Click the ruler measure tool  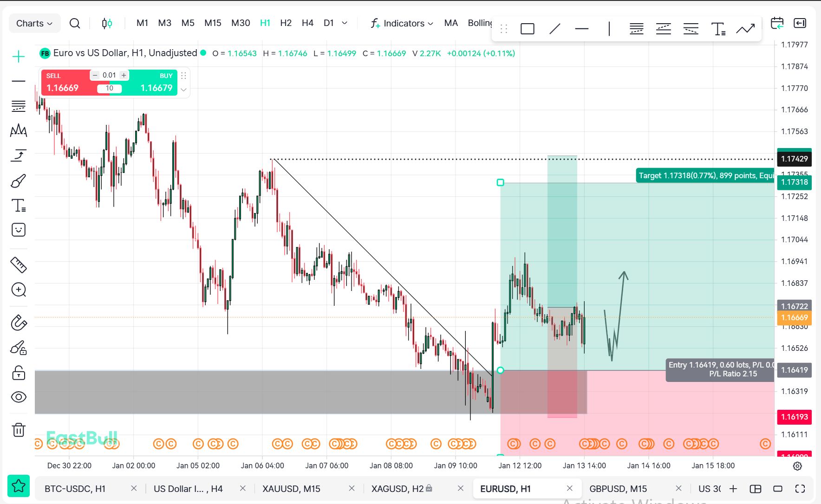click(19, 265)
